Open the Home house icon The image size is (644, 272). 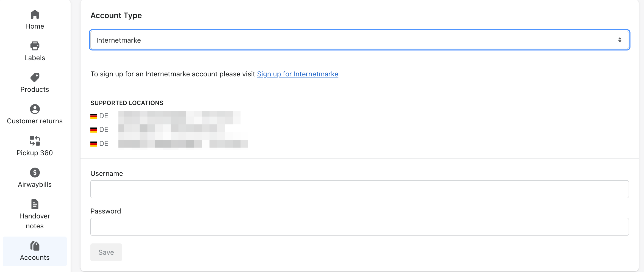[35, 14]
